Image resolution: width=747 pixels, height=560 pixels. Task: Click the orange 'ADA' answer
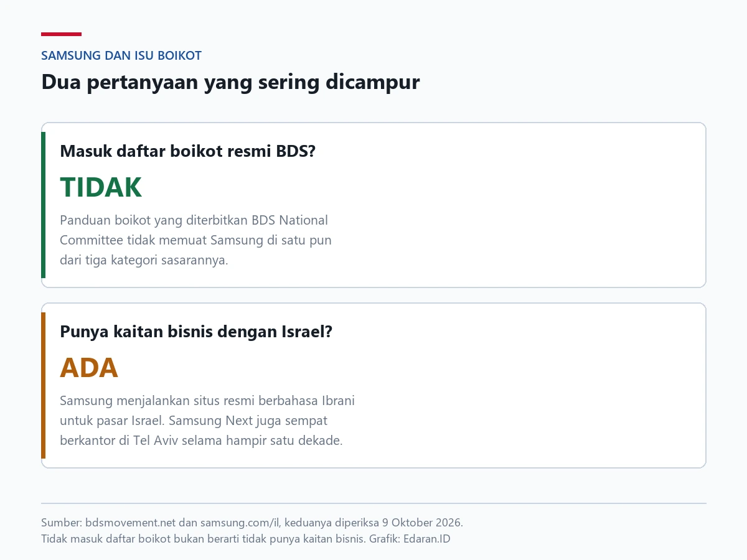(x=89, y=368)
